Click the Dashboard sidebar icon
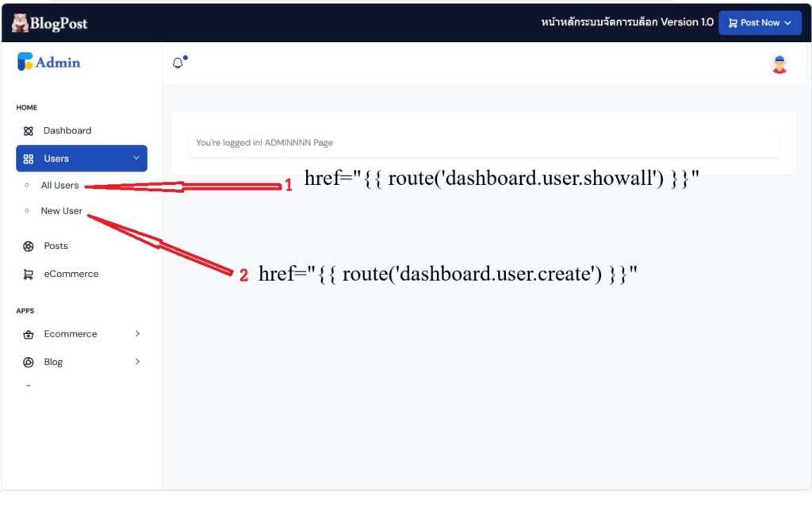This screenshot has width=812, height=519. click(29, 131)
